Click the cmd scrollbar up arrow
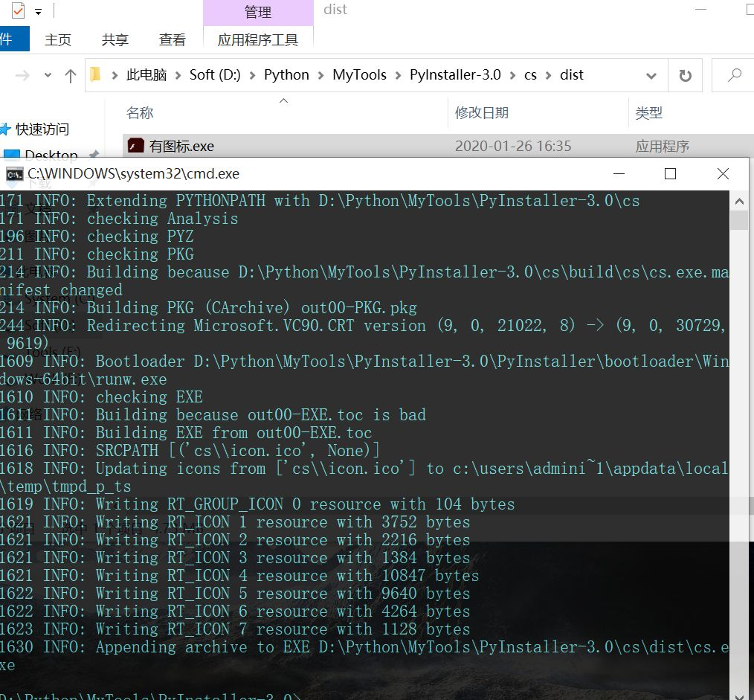 [x=740, y=202]
